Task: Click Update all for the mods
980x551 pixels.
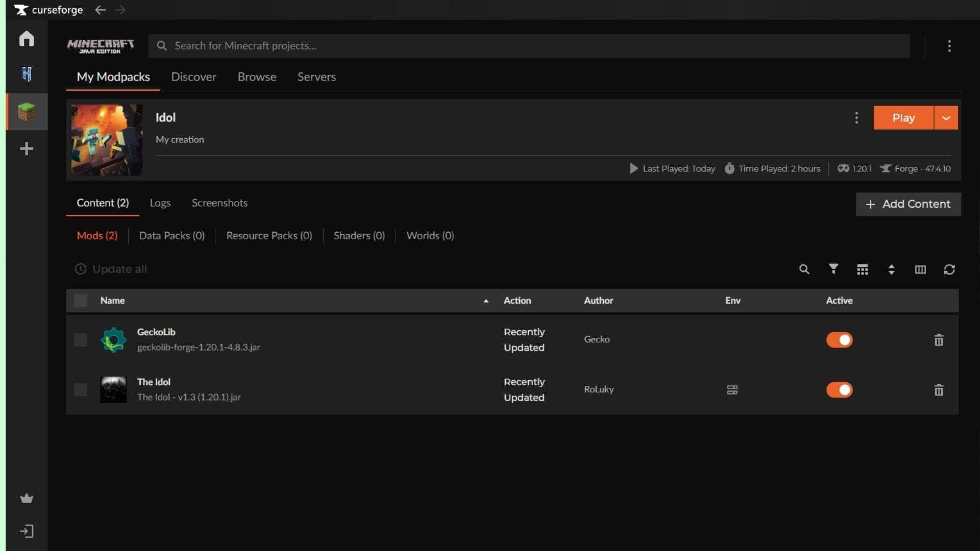Action: pyautogui.click(x=111, y=269)
